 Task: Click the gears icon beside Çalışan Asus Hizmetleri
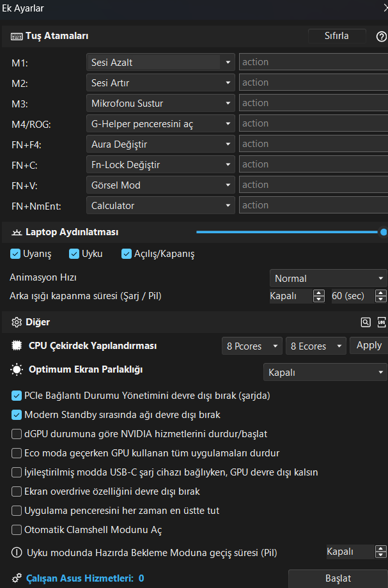point(17,578)
